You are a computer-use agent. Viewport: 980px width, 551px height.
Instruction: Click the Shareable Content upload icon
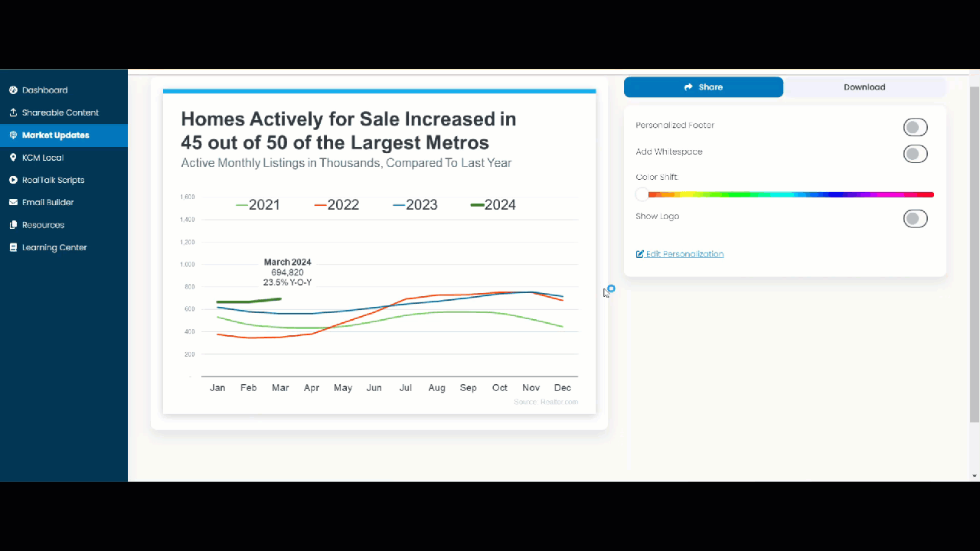click(13, 112)
